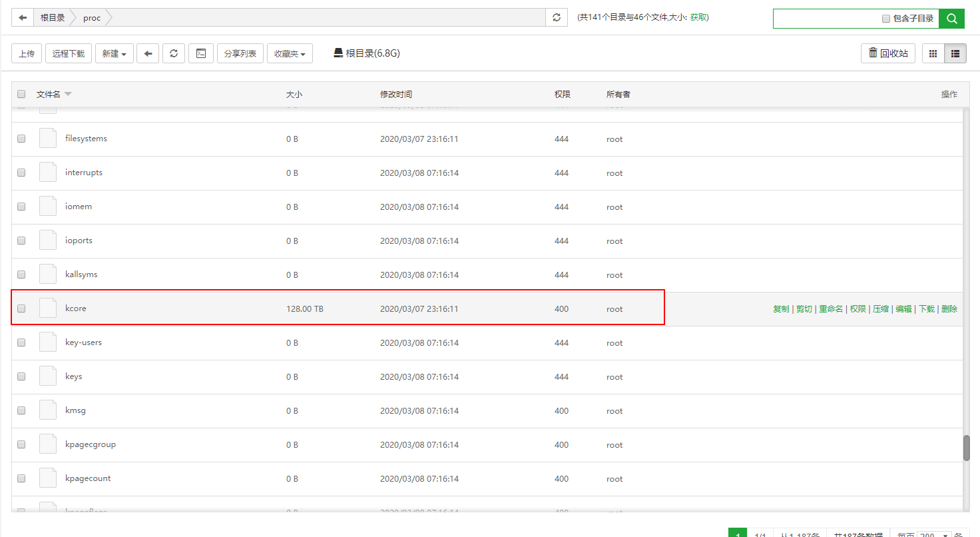
Task: Click the back arrow in path bar
Action: (23, 18)
